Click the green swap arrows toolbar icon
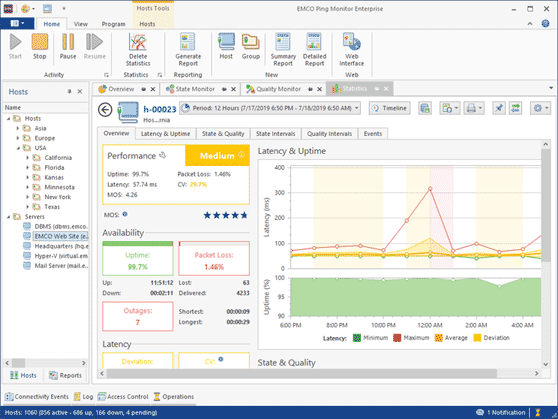 (515, 108)
